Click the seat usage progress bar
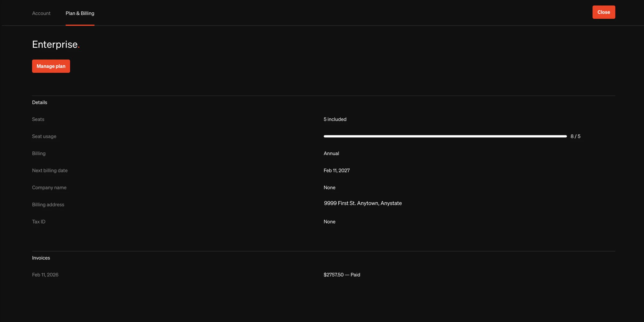Viewport: 644px width, 322px height. (445, 136)
